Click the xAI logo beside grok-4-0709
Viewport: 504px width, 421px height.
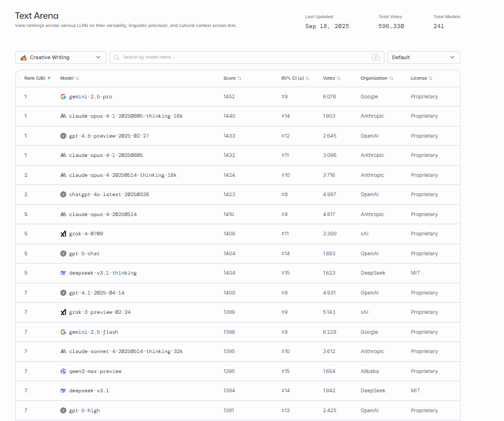tap(63, 234)
